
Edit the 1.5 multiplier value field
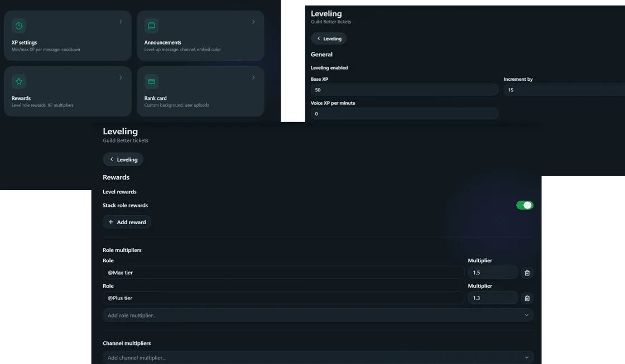(493, 273)
